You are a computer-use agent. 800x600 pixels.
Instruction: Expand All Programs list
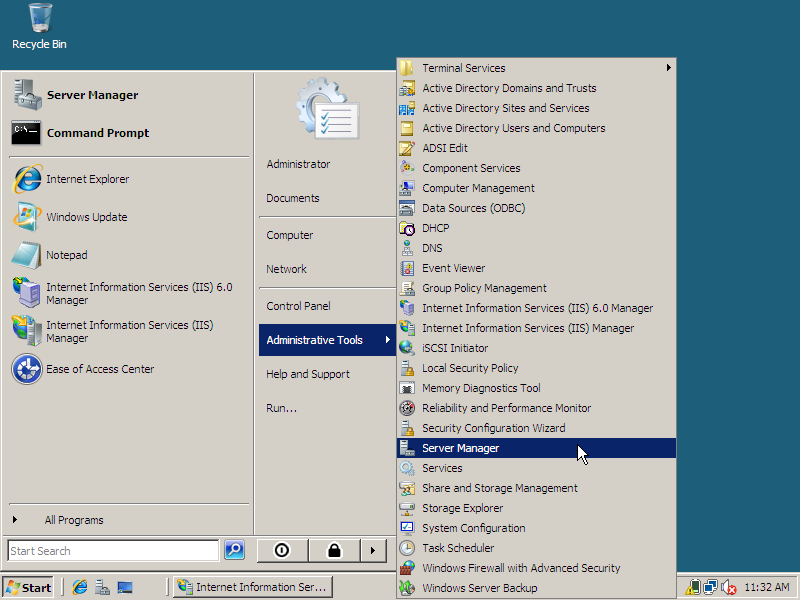coord(129,520)
